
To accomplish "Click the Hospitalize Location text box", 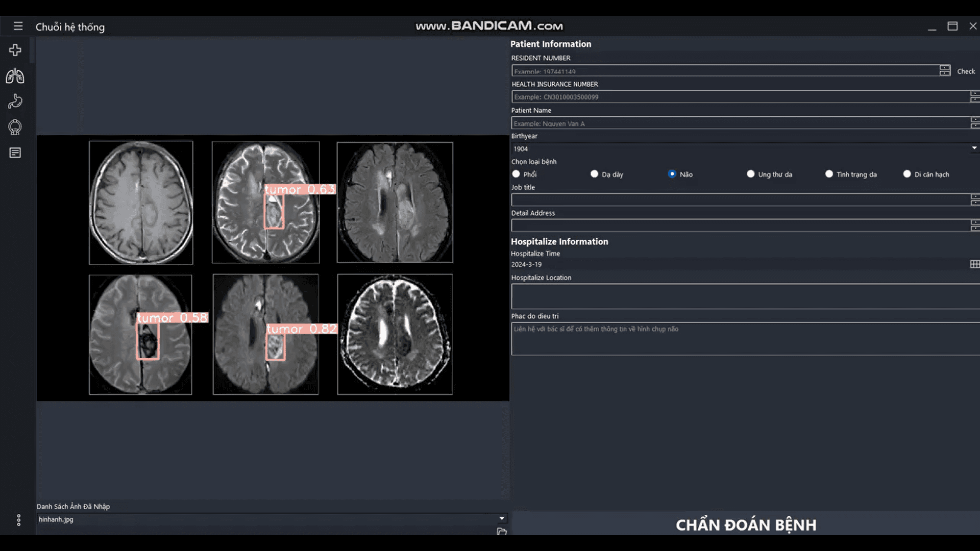I will point(745,296).
